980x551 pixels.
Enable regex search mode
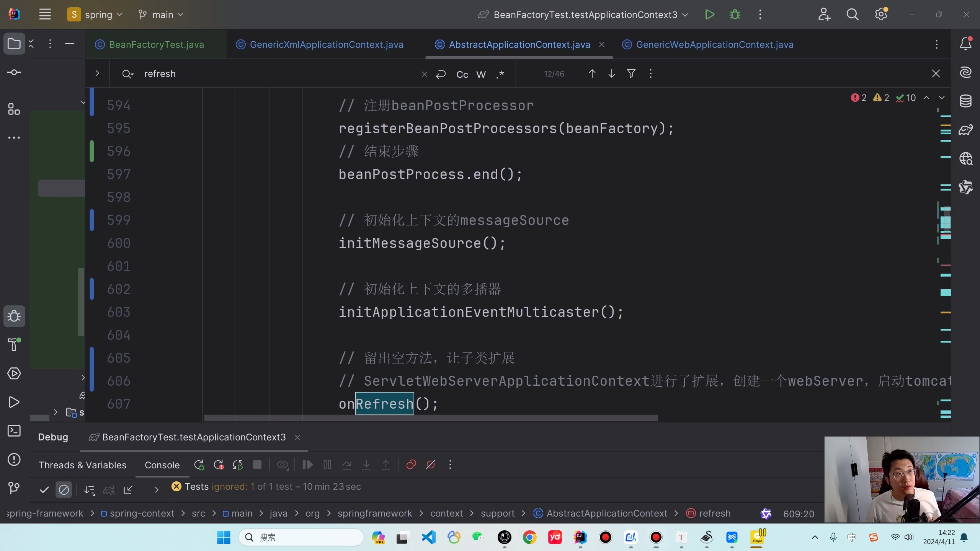coord(500,74)
